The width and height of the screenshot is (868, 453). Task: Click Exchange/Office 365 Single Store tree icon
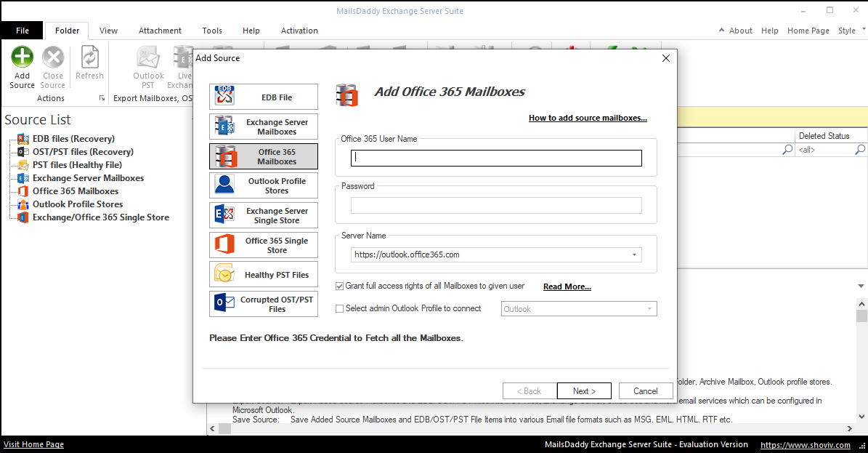pos(23,217)
